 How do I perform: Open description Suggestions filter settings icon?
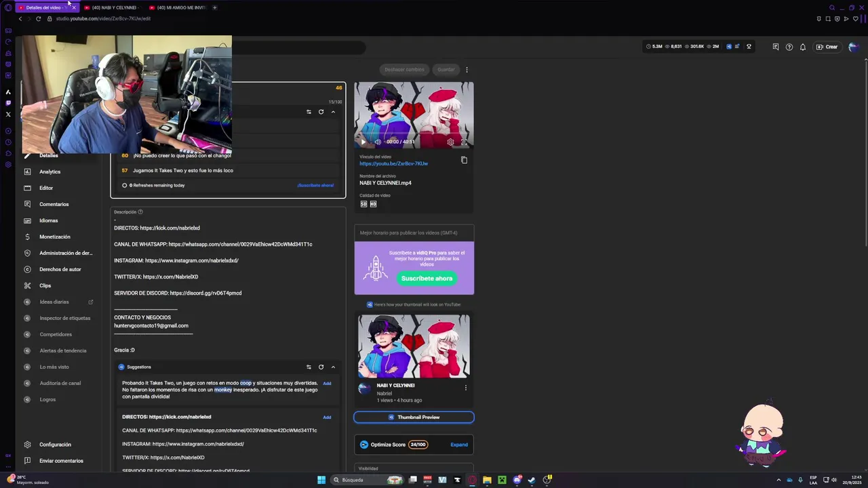click(x=309, y=367)
